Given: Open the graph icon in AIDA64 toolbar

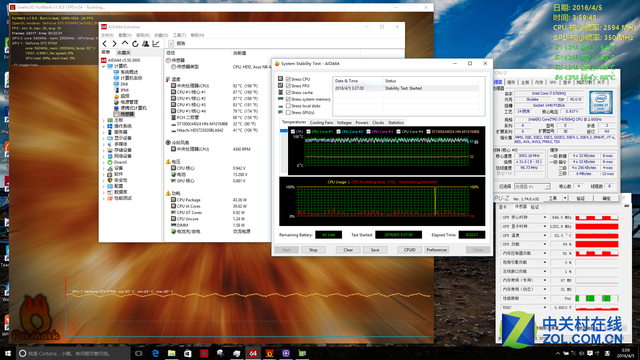Looking at the screenshot, I should [x=156, y=43].
